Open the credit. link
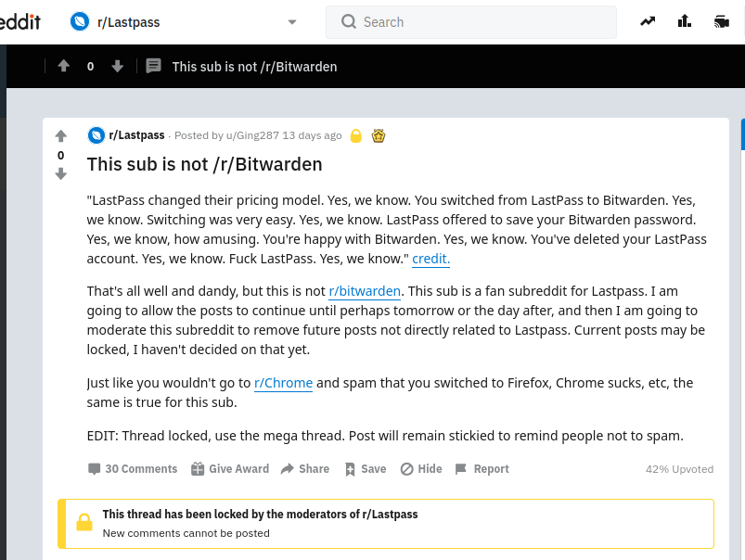This screenshot has height=560, width=745. coord(430,259)
